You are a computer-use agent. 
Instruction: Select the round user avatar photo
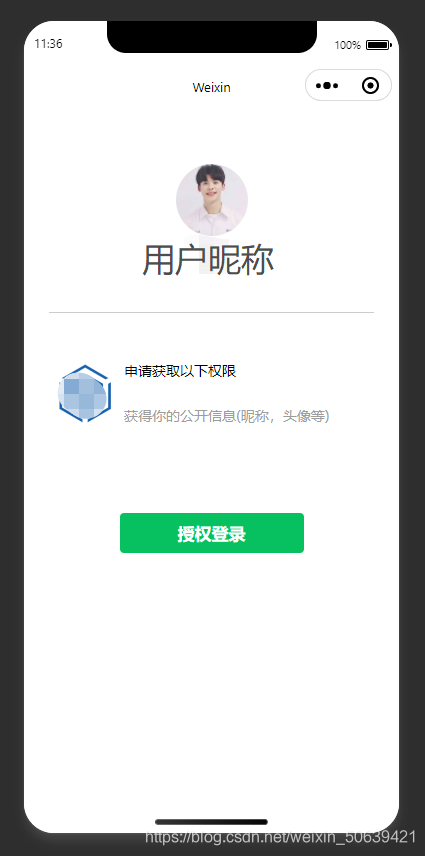[212, 200]
